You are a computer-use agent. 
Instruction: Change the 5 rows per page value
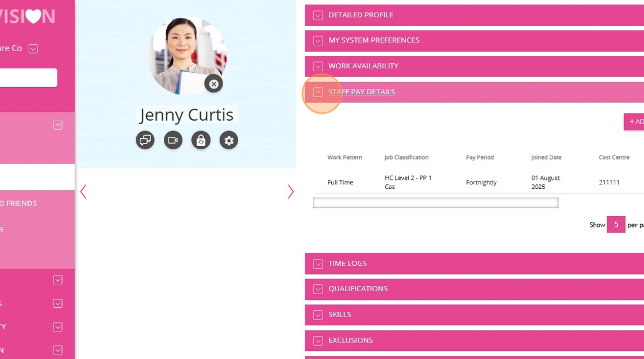pos(616,225)
